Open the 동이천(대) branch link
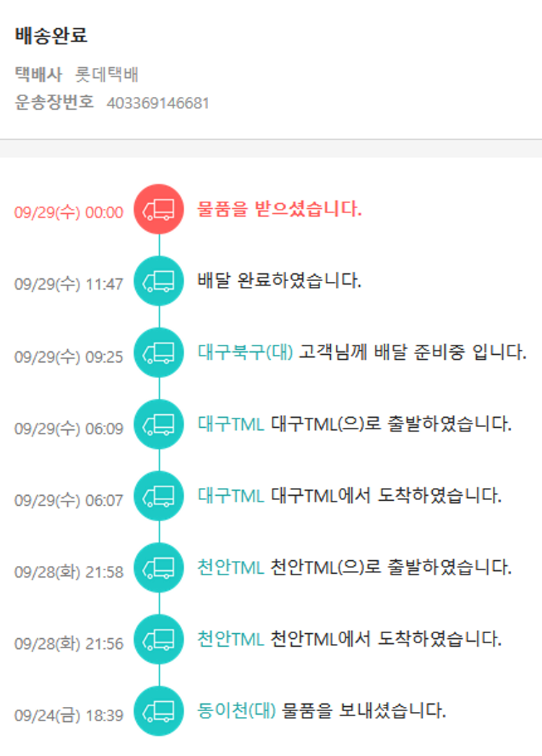 [x=237, y=710]
